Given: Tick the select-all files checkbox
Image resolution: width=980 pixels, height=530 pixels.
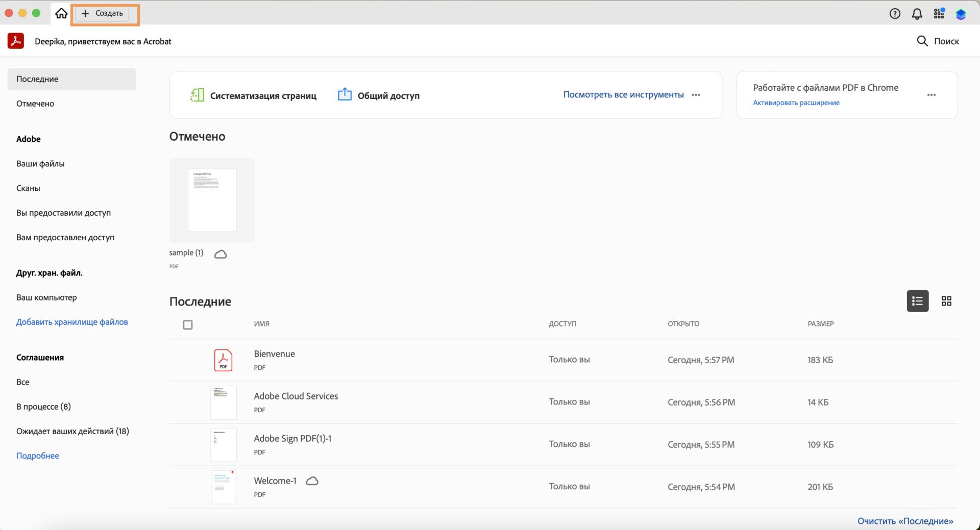Looking at the screenshot, I should click(188, 325).
